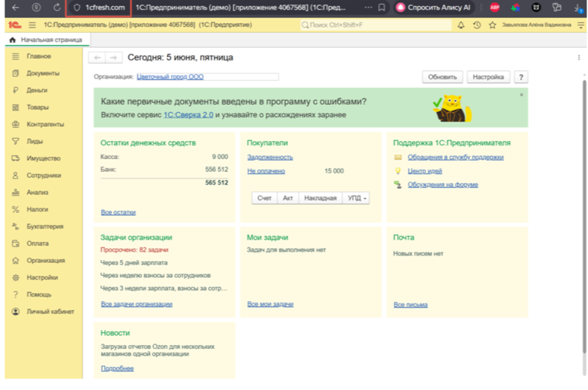588x390 pixels.
Task: Click the Деньги ruble icon
Action: (16, 90)
